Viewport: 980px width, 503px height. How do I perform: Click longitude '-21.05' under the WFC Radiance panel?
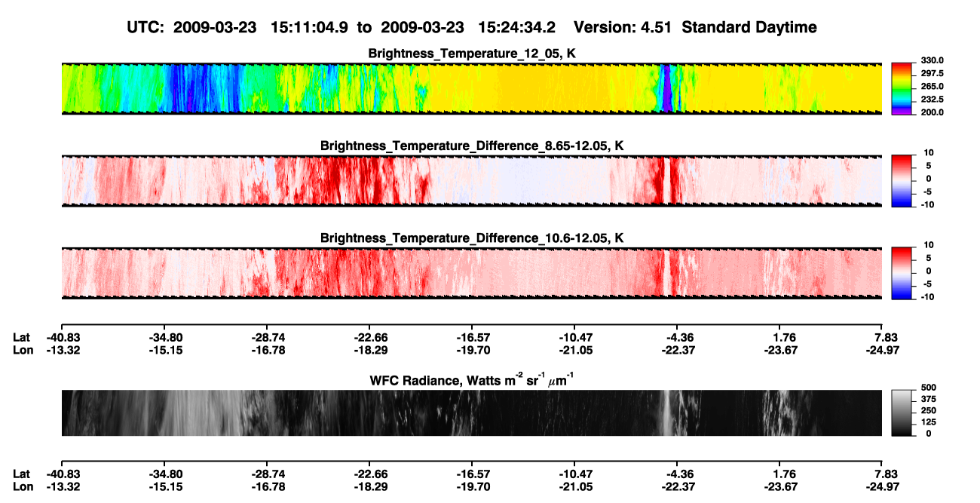[574, 486]
